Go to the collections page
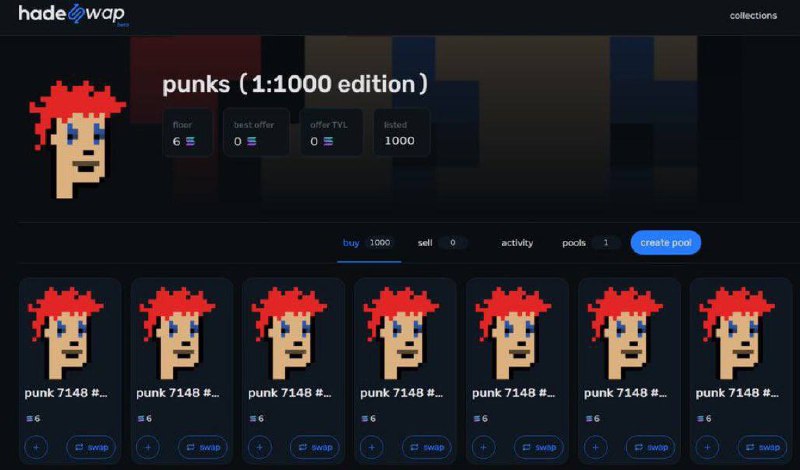 click(x=753, y=16)
